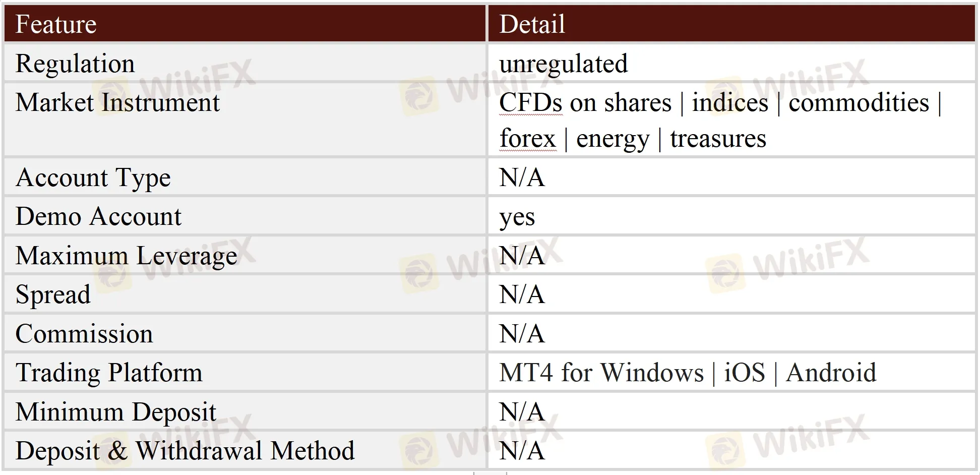The height and width of the screenshot is (475, 980).
Task: Click the Spread row label
Action: click(53, 294)
